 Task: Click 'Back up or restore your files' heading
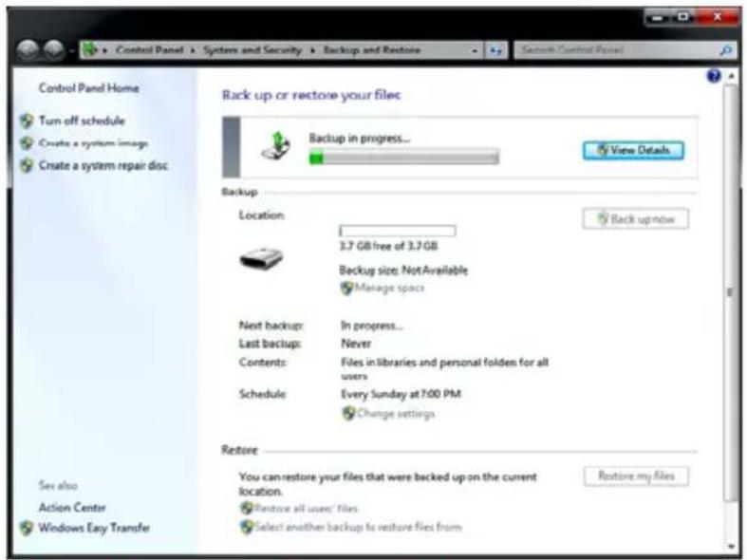pyautogui.click(x=311, y=95)
